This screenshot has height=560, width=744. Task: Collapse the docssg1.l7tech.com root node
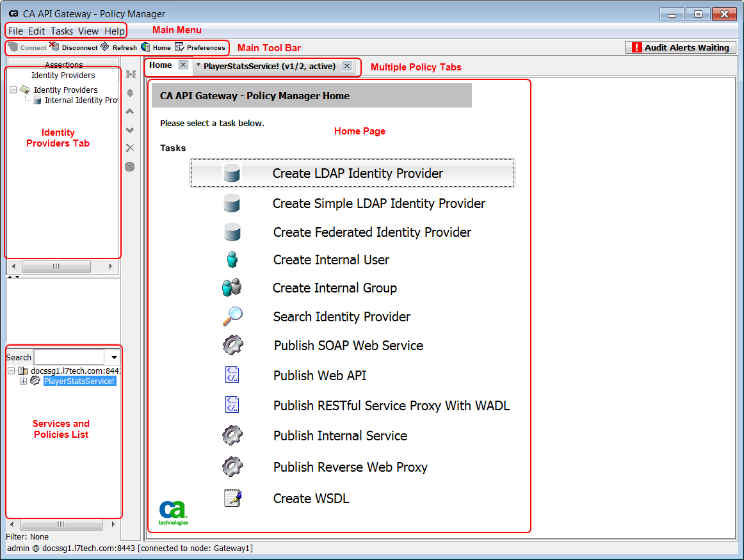[12, 371]
